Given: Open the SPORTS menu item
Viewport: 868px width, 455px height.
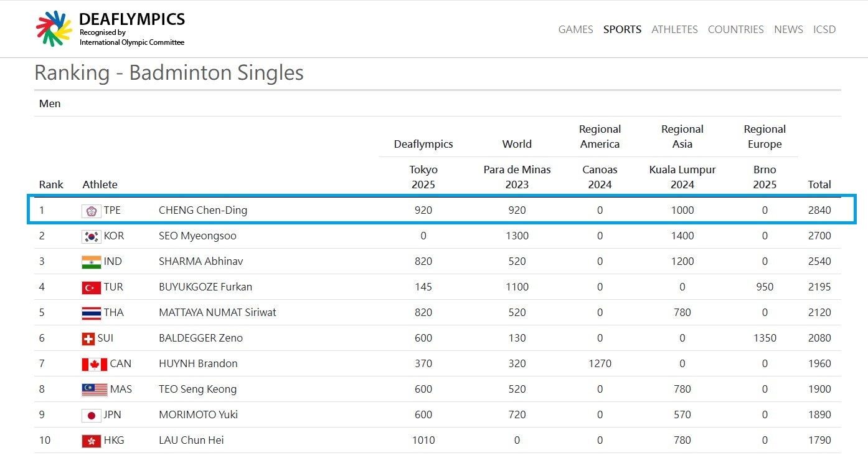Looking at the screenshot, I should coord(622,29).
